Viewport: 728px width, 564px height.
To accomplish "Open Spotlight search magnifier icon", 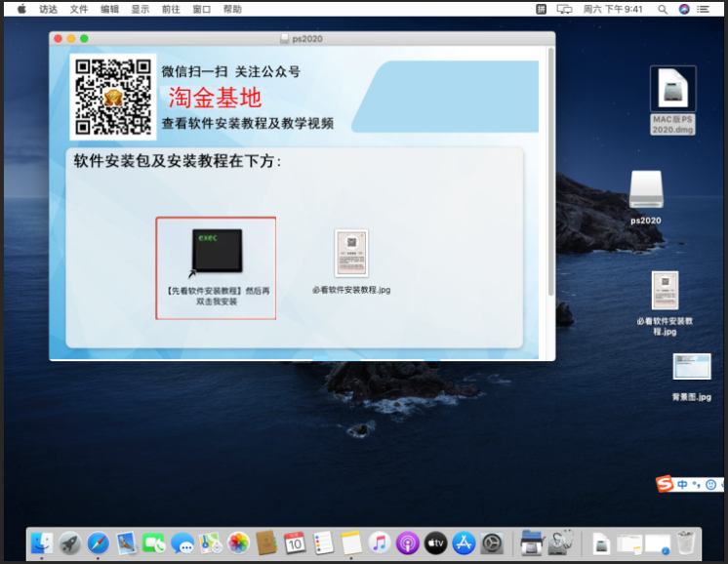I will tap(663, 10).
